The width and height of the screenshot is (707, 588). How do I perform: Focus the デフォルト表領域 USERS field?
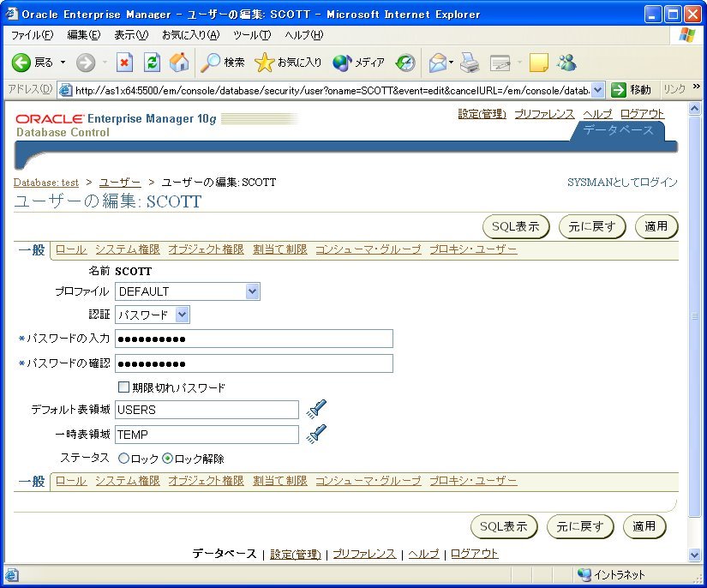(207, 410)
